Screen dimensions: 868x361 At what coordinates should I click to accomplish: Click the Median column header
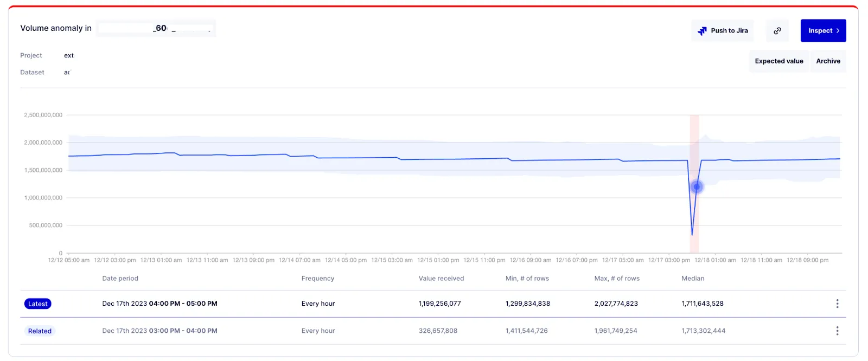(x=693, y=279)
